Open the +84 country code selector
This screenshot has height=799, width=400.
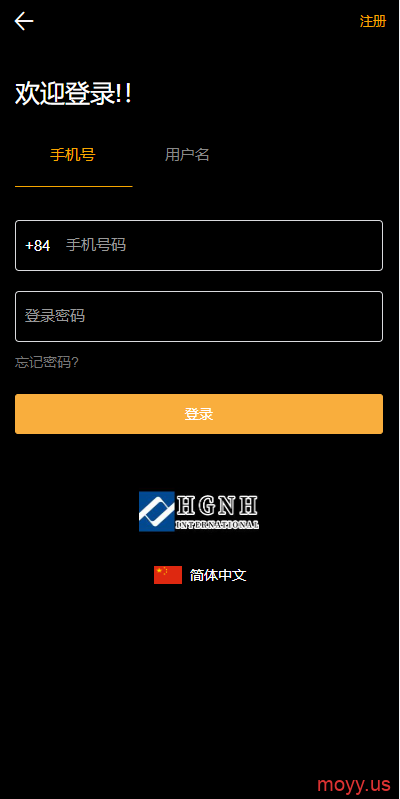[38, 246]
